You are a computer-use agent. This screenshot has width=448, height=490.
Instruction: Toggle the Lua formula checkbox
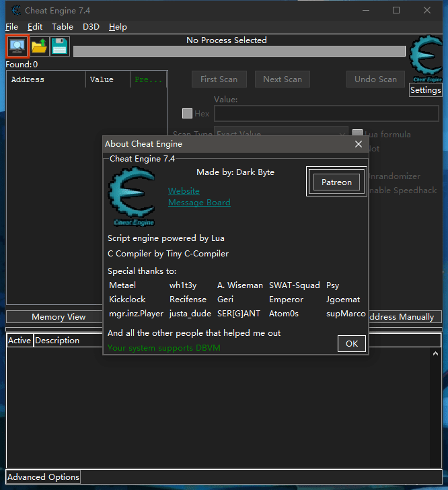(x=357, y=133)
